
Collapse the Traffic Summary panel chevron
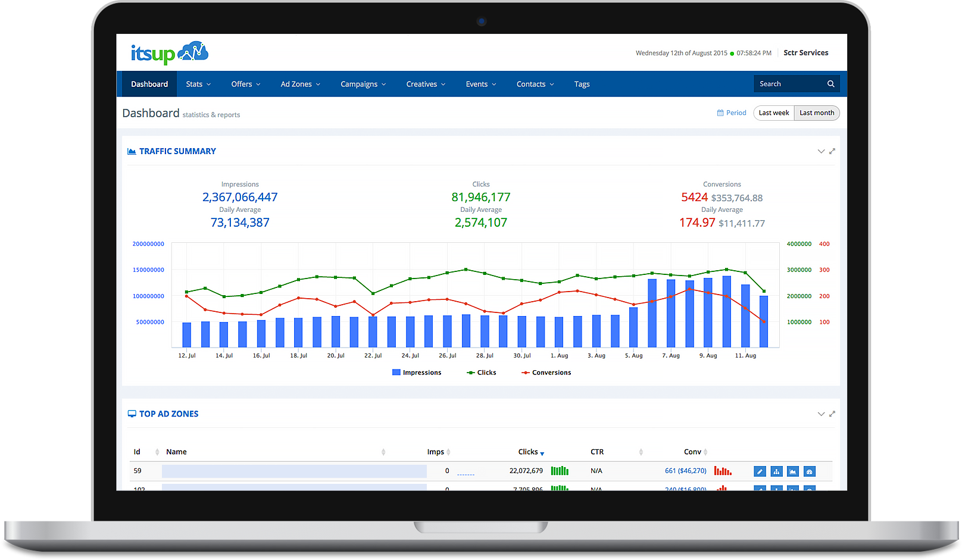pyautogui.click(x=821, y=151)
